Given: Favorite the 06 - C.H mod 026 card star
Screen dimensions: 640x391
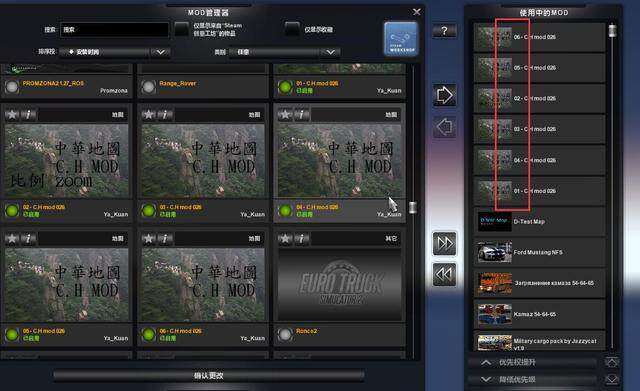Looking at the screenshot, I should [149, 238].
